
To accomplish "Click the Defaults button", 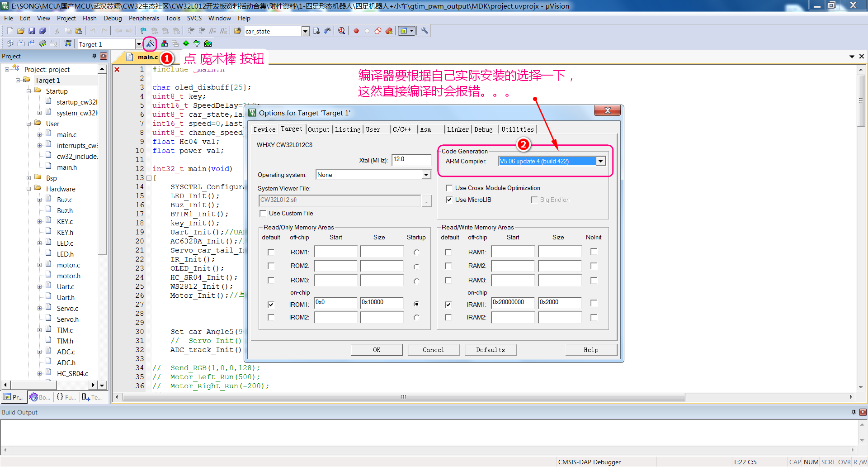I will [491, 350].
